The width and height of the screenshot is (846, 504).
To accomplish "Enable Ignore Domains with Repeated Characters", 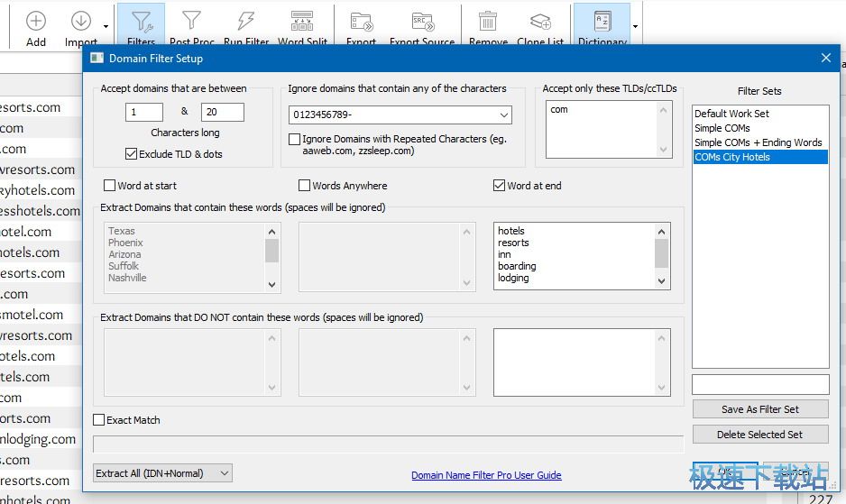I will pos(295,140).
